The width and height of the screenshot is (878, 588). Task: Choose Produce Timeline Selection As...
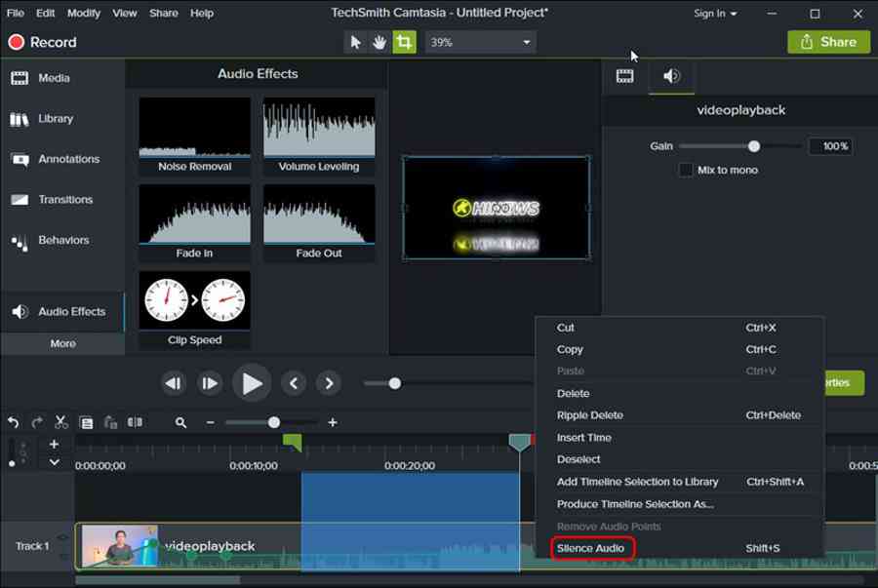tap(680, 505)
